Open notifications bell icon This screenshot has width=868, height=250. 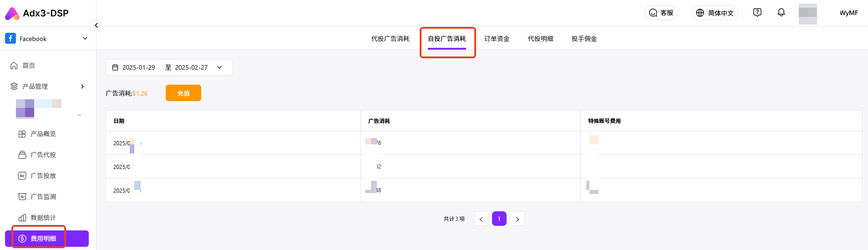(x=781, y=13)
